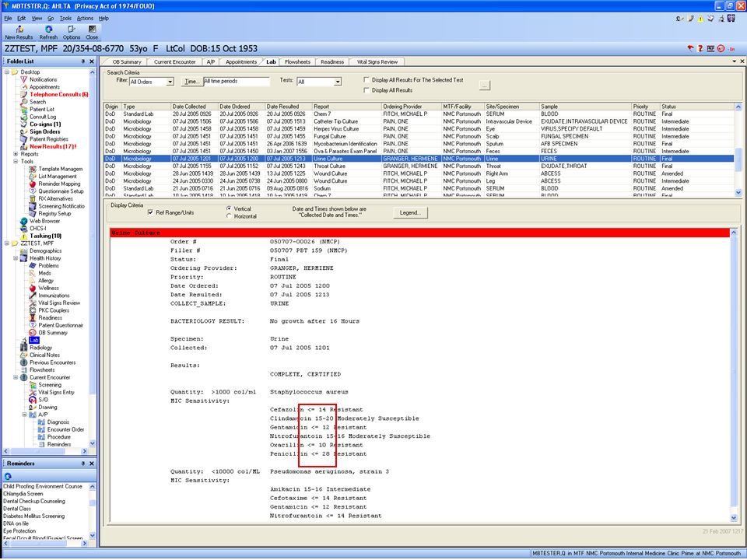Click the Time... button

pyautogui.click(x=191, y=82)
